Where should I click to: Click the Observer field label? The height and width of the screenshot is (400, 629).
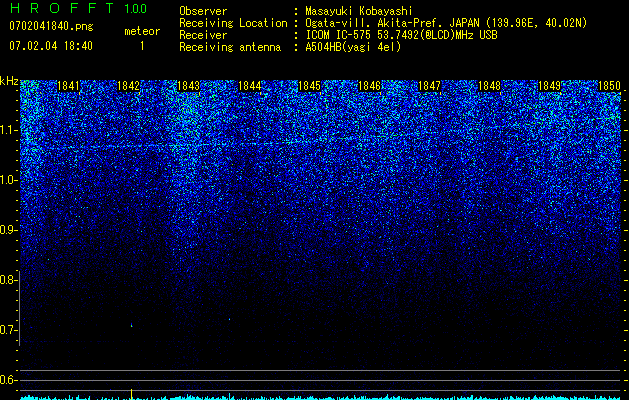[x=203, y=11]
